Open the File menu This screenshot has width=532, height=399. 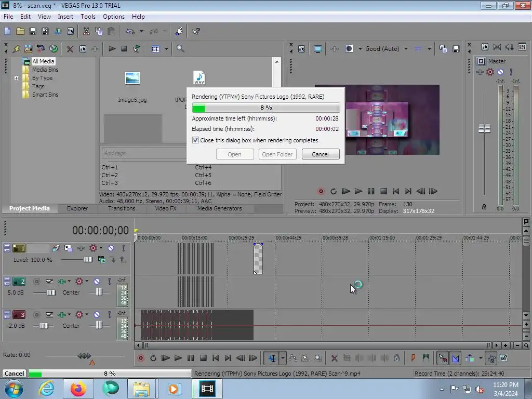[x=8, y=16]
